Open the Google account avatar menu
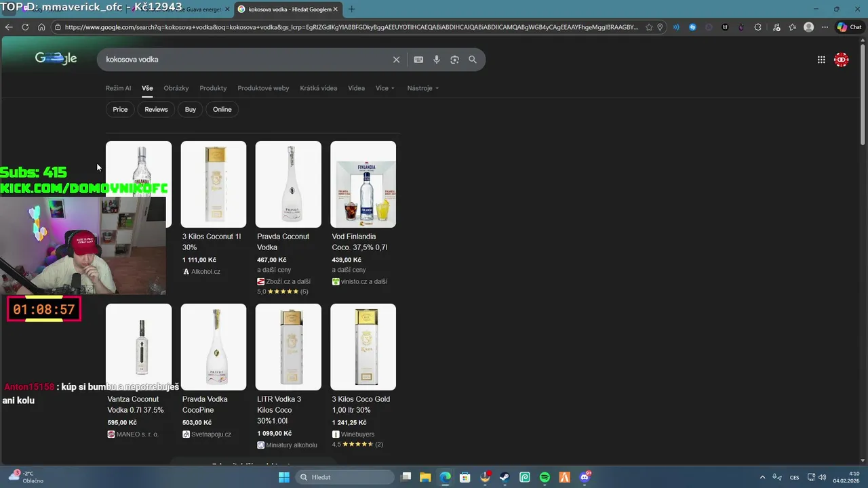The height and width of the screenshot is (488, 868). (842, 60)
